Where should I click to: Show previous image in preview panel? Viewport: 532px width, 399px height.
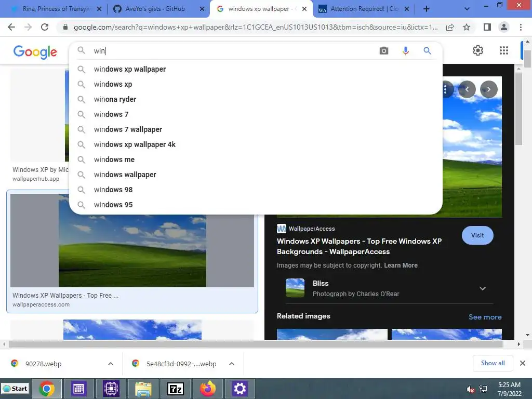[x=467, y=89]
